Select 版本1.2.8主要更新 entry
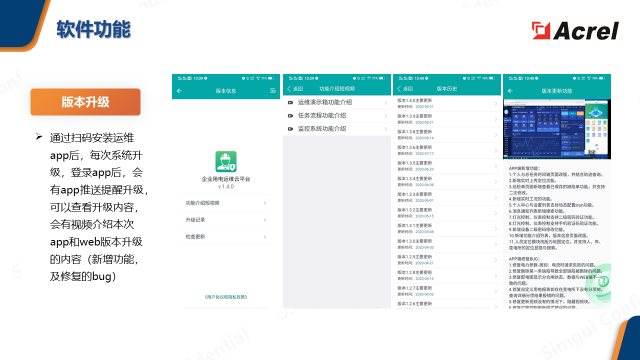This screenshot has width=640, height=360. [447, 276]
